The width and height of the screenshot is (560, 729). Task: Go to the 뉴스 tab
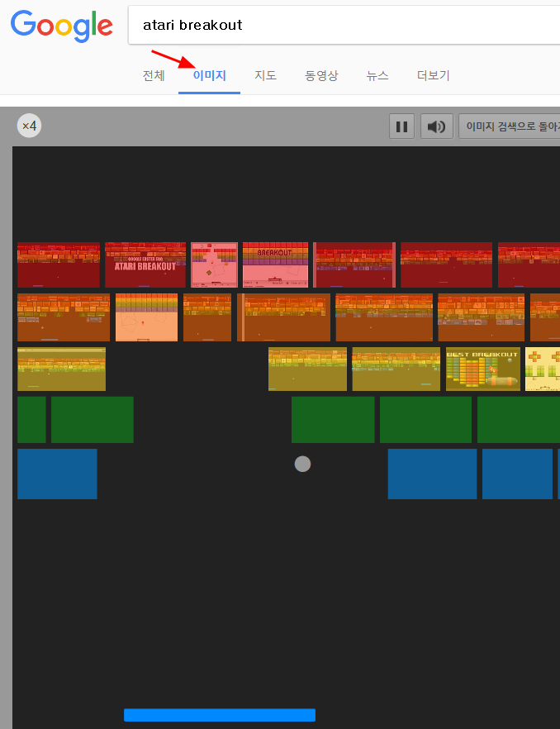377,75
